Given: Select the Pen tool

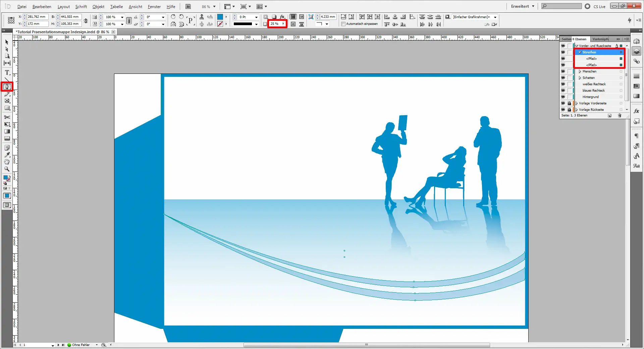Looking at the screenshot, I should coord(7,87).
